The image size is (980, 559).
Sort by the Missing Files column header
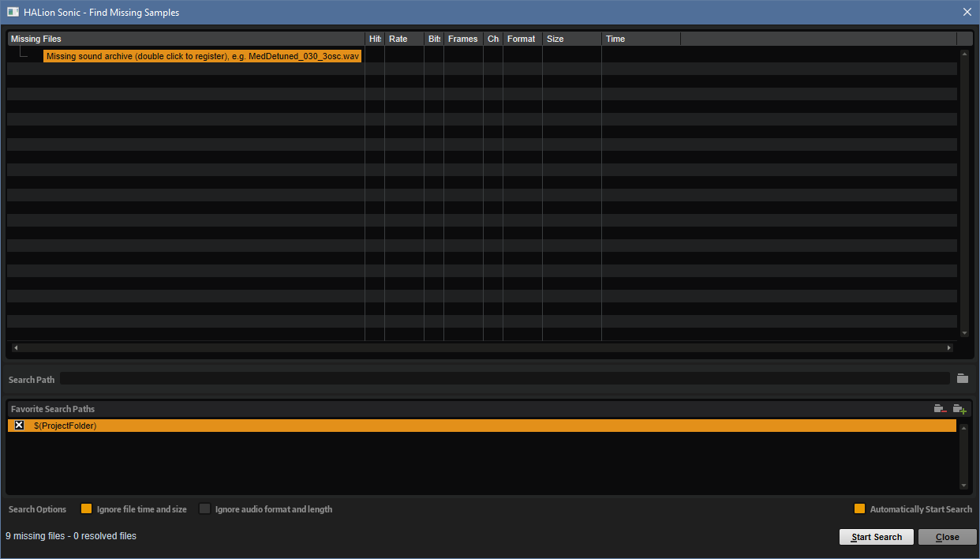tap(186, 39)
